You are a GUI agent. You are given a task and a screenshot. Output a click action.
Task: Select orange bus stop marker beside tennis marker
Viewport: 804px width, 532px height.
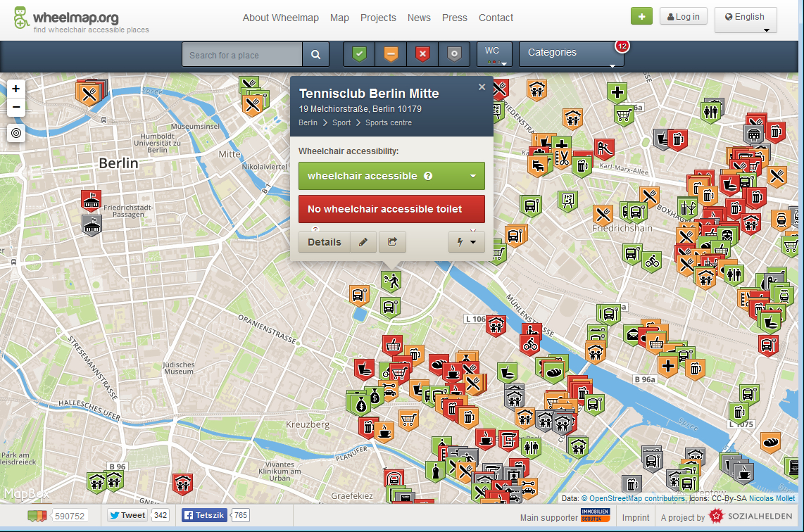(360, 296)
